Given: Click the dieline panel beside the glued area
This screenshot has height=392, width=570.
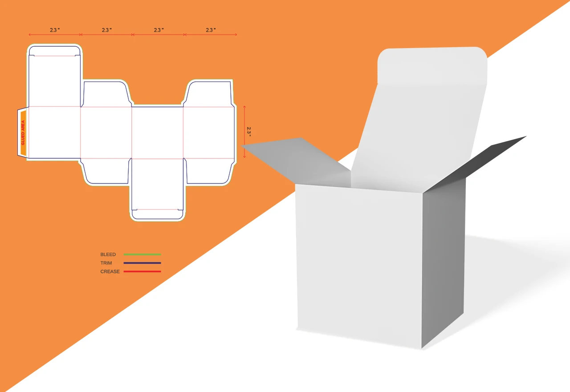Looking at the screenshot, I should pyautogui.click(x=54, y=133).
